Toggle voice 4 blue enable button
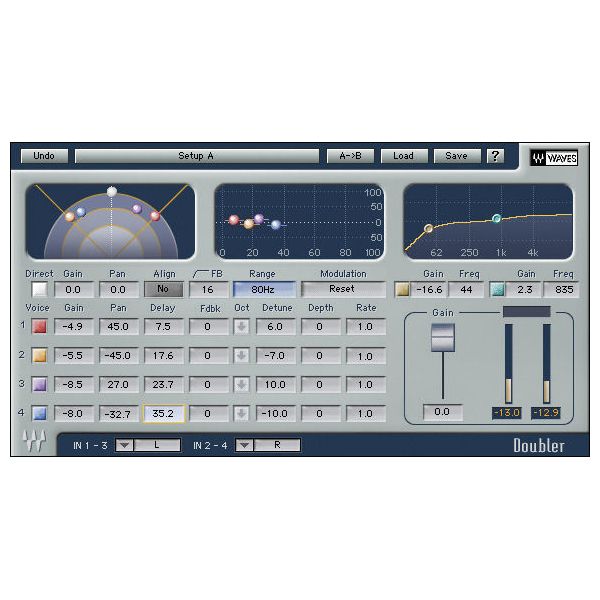This screenshot has width=600, height=600. [39, 413]
